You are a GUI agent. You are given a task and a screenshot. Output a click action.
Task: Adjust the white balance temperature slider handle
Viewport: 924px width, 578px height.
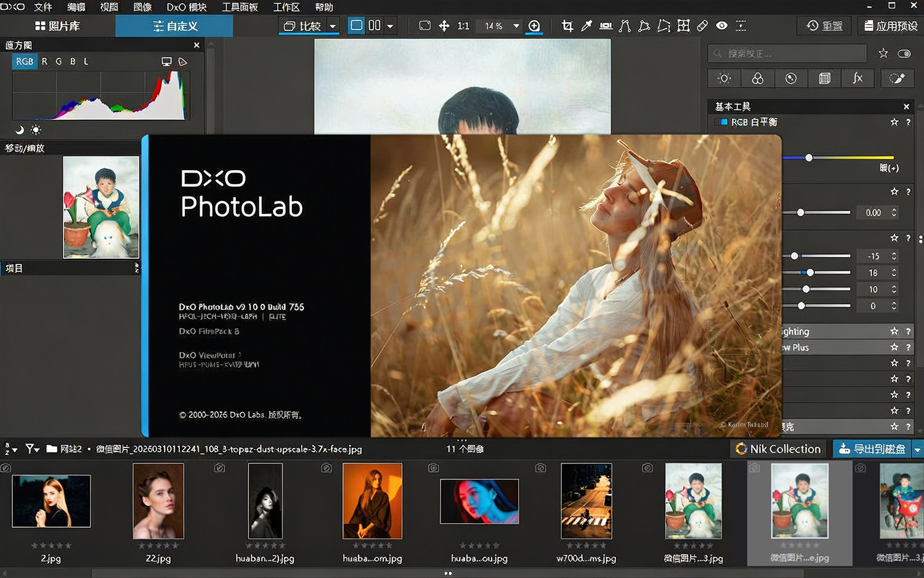[809, 158]
